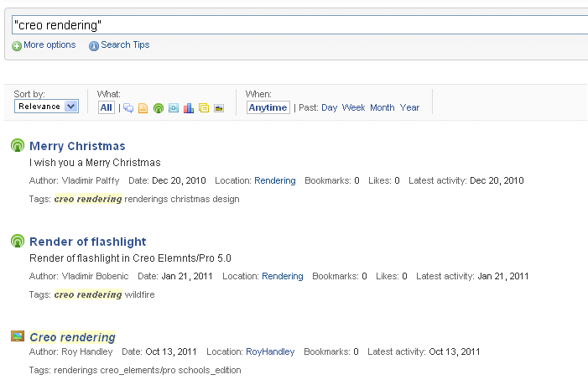Go to RoyHandley location link
The height and width of the screenshot is (380, 588).
(x=270, y=351)
